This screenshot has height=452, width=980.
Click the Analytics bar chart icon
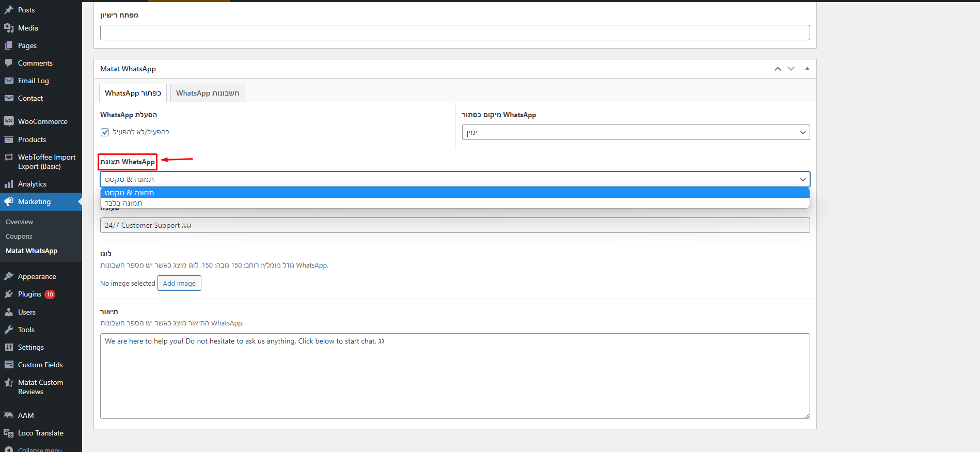click(x=9, y=184)
